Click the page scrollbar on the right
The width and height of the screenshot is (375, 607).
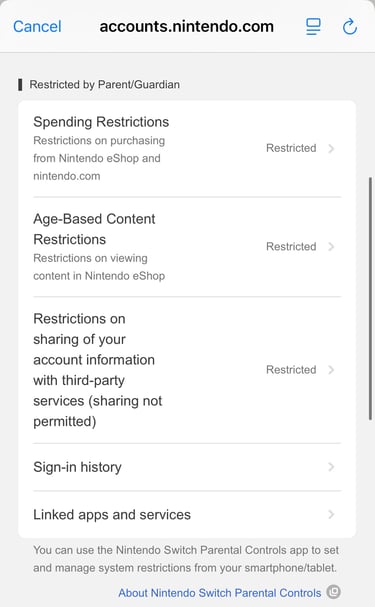pyautogui.click(x=370, y=298)
